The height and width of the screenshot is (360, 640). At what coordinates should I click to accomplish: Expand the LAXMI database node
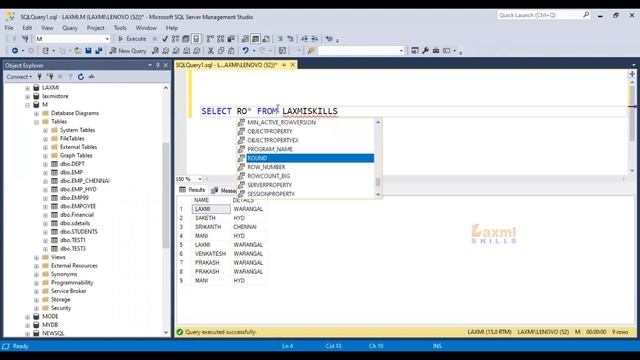point(27,88)
